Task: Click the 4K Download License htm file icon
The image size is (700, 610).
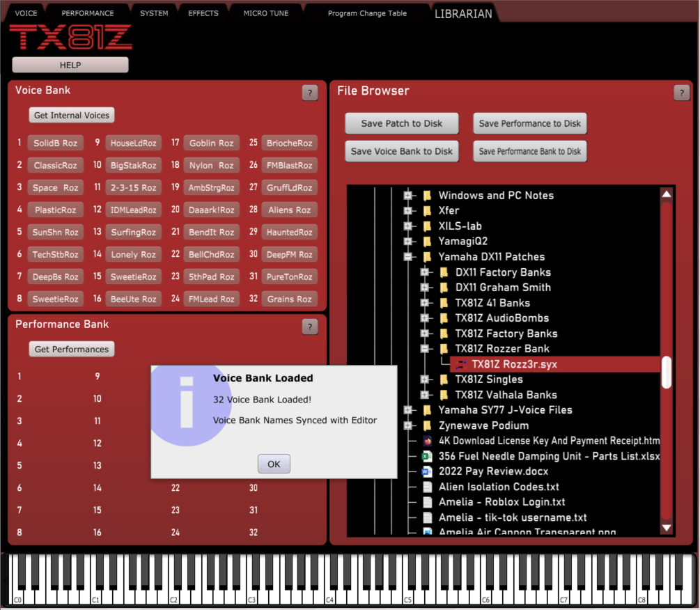Action: [x=427, y=441]
